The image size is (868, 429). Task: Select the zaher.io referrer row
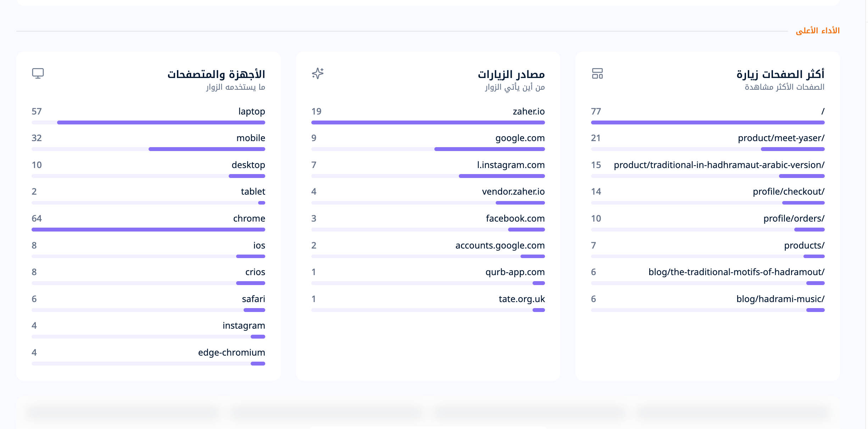click(428, 116)
